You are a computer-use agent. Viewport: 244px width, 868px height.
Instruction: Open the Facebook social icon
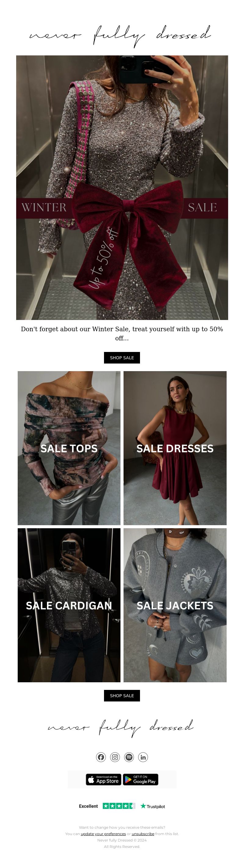[x=101, y=757]
